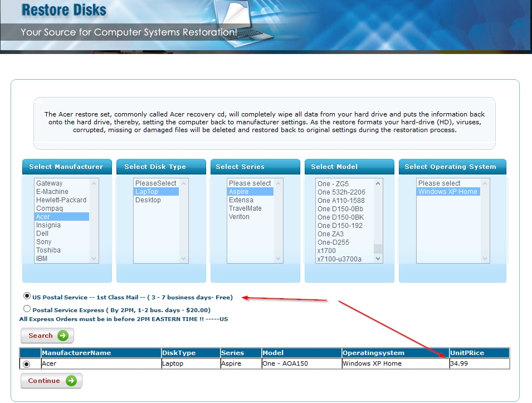The width and height of the screenshot is (532, 403).
Task: Choose Insignia in manufacturer list
Action: [x=62, y=225]
